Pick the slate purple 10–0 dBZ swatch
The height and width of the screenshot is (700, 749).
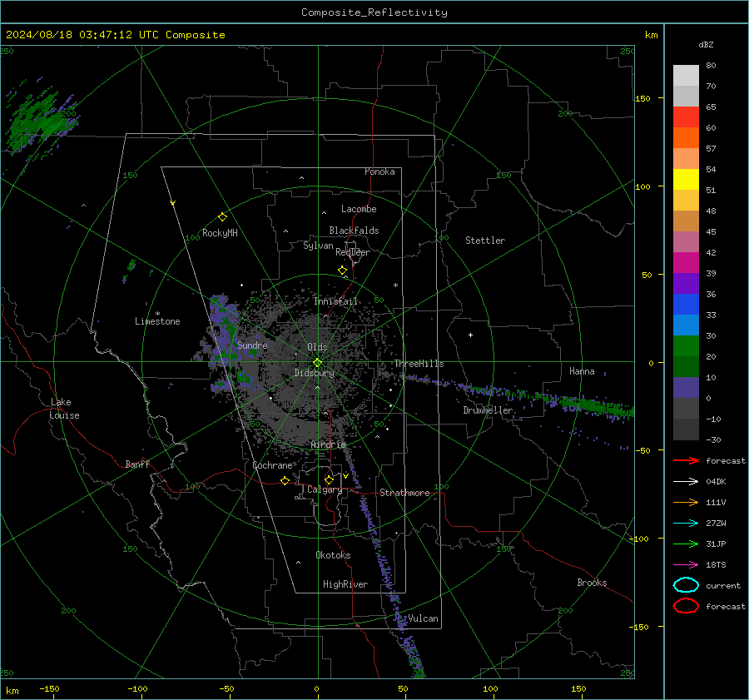pos(686,388)
